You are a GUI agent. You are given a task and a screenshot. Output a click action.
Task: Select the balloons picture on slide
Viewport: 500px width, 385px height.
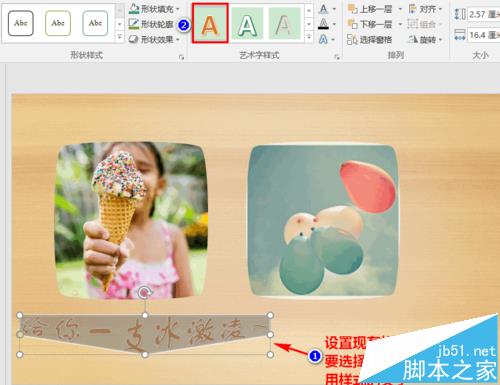pyautogui.click(x=323, y=220)
